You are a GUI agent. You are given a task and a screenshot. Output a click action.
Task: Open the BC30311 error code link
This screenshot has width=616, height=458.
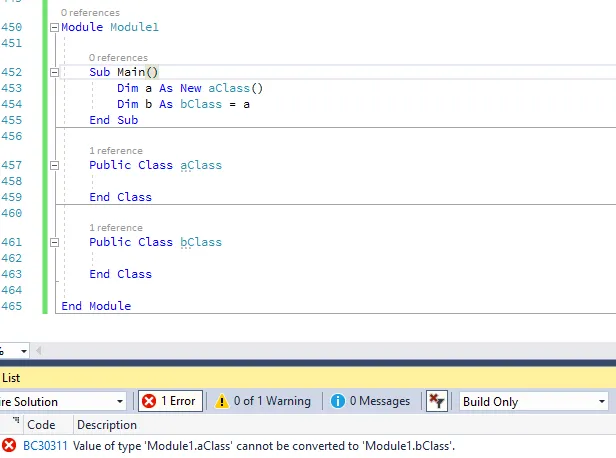click(45, 446)
